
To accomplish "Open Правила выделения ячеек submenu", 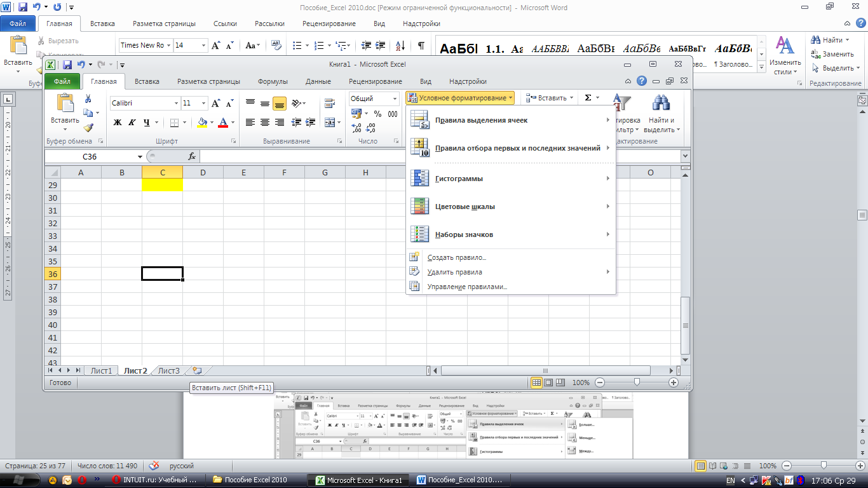I will coord(511,120).
